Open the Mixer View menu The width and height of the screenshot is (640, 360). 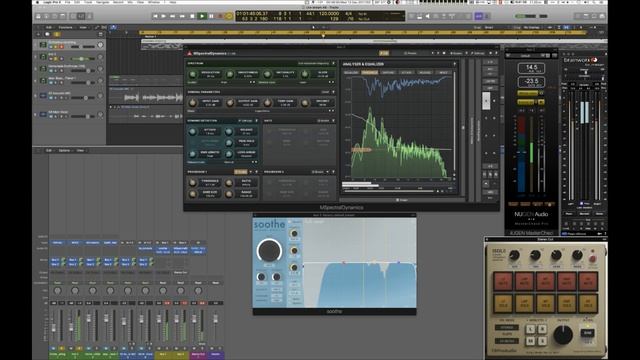80,151
